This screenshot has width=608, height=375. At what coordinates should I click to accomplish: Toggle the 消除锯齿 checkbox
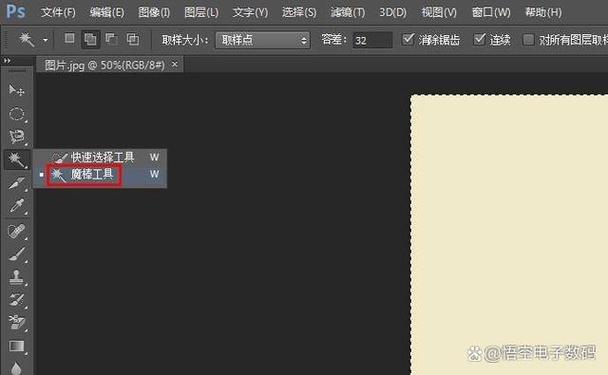pos(408,39)
